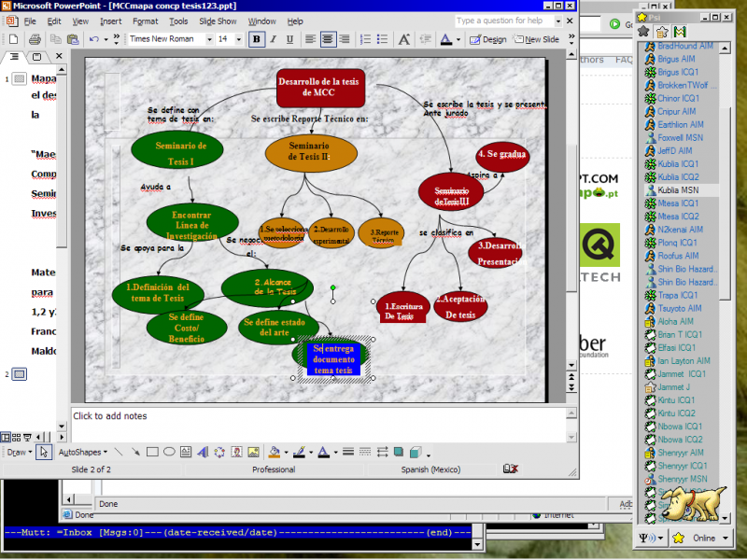This screenshot has height=560, width=747.
Task: Open the Slide Show menu
Action: [x=218, y=21]
